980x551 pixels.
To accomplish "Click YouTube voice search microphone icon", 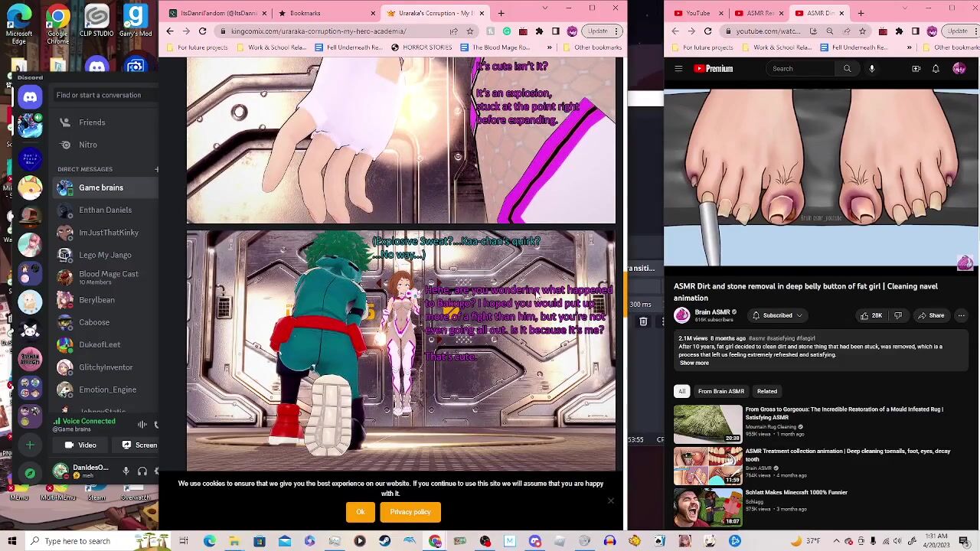I will tap(871, 69).
